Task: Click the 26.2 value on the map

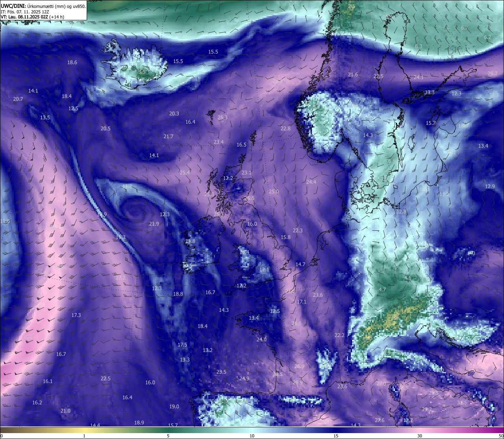Action: (493, 73)
